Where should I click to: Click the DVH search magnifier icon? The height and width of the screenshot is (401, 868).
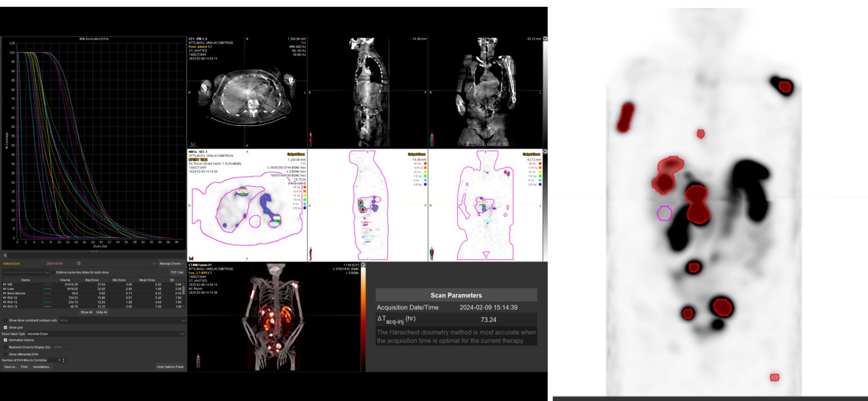click(6, 255)
